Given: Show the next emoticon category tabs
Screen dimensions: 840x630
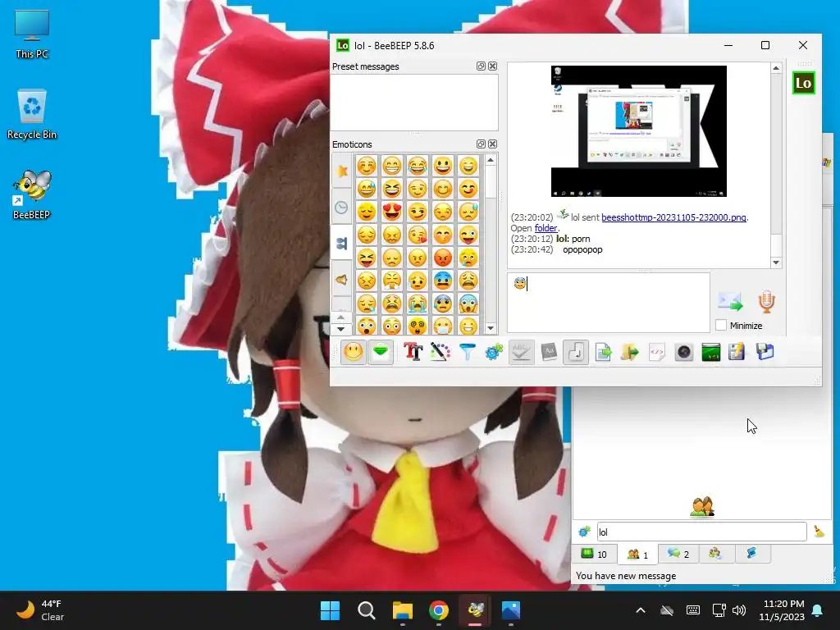Looking at the screenshot, I should click(340, 328).
